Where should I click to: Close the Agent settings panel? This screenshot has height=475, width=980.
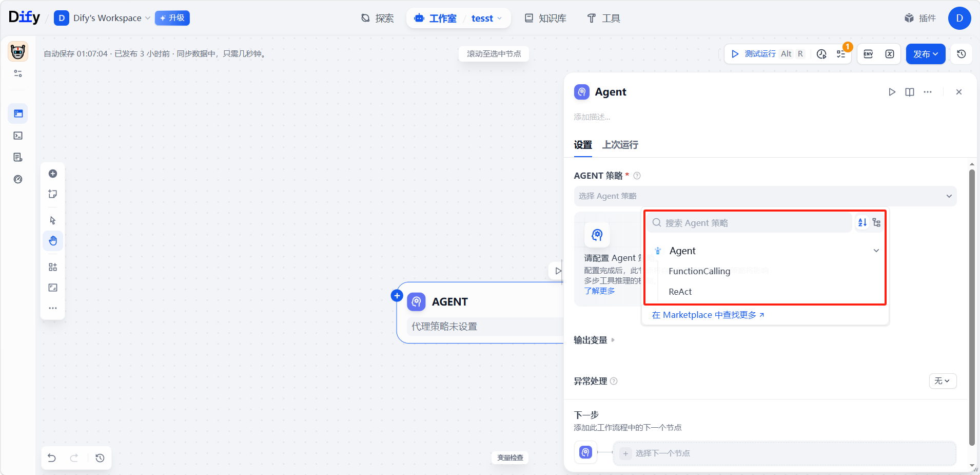959,92
